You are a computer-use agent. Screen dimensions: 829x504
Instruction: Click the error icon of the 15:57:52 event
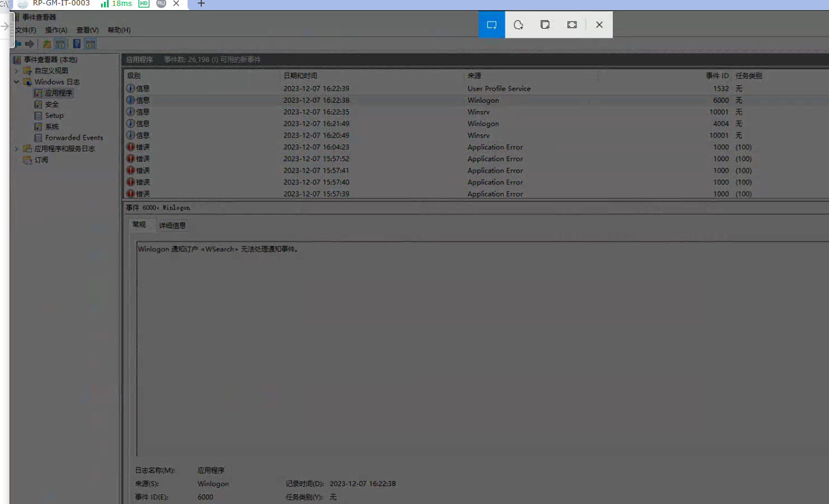[131, 159]
